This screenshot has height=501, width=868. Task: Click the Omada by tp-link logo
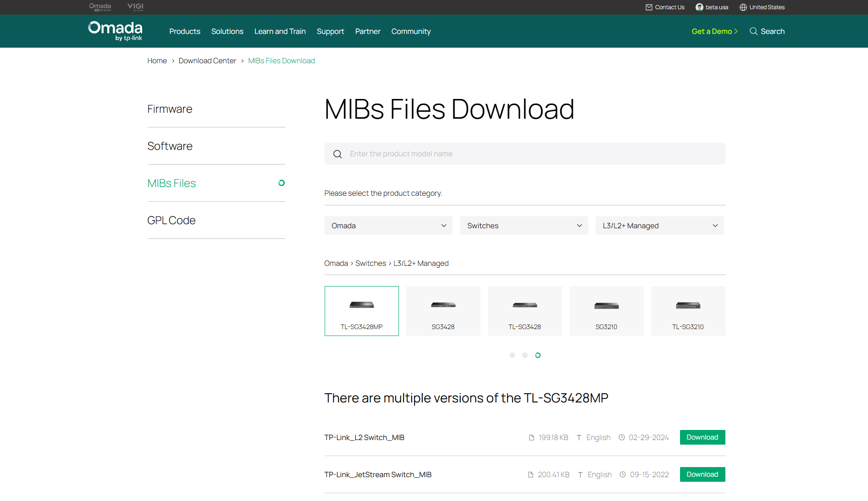click(115, 31)
